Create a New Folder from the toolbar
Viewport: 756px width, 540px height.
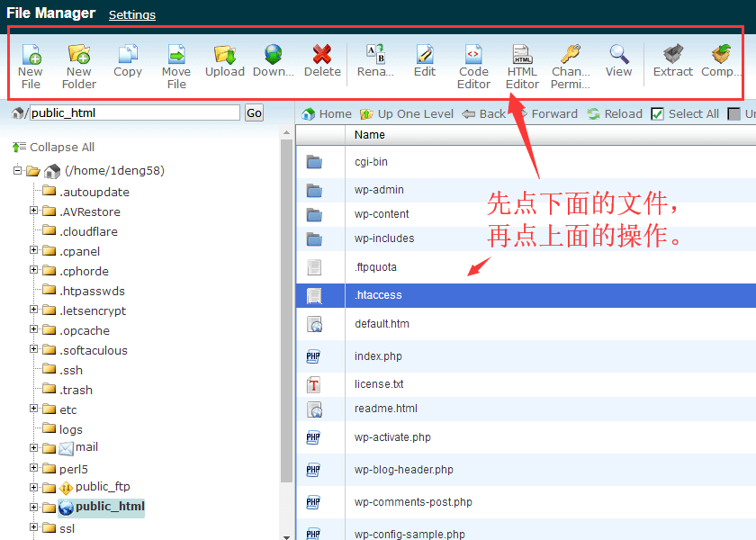point(79,56)
